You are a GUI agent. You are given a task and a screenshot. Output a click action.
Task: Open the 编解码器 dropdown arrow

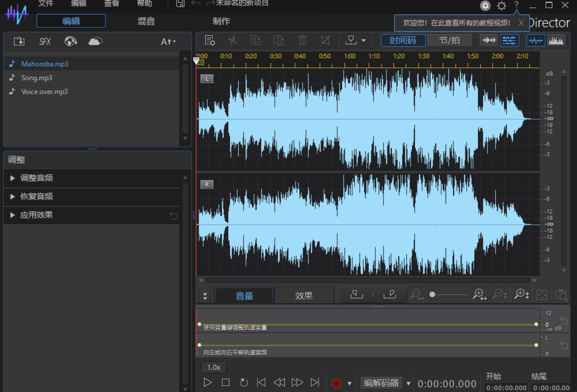click(409, 383)
